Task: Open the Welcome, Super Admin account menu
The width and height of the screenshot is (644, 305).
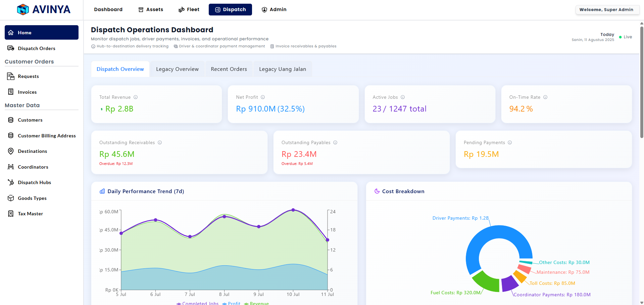Action: tap(607, 9)
